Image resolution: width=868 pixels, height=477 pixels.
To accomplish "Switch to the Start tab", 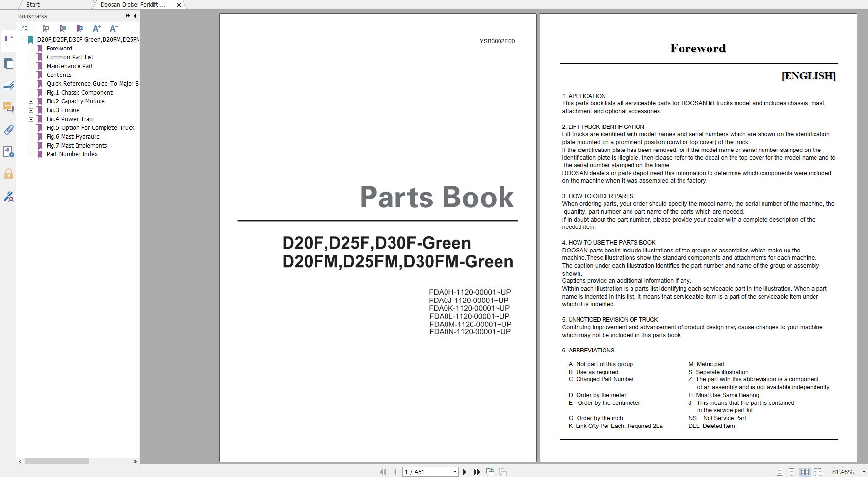I will click(x=33, y=4).
